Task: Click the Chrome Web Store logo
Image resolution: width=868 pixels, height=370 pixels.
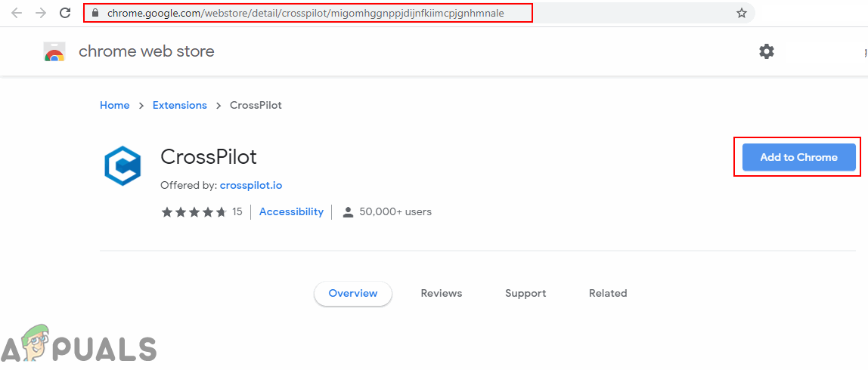Action: (54, 52)
